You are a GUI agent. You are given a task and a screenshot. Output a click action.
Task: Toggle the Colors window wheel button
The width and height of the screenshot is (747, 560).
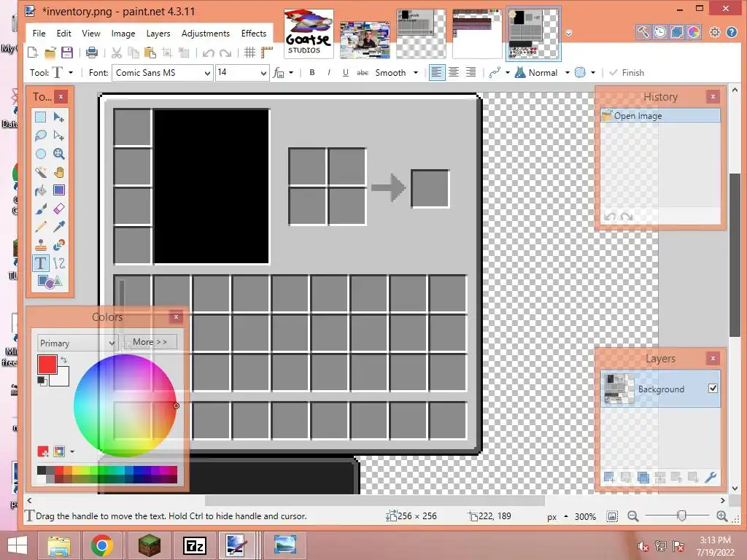coord(694,32)
